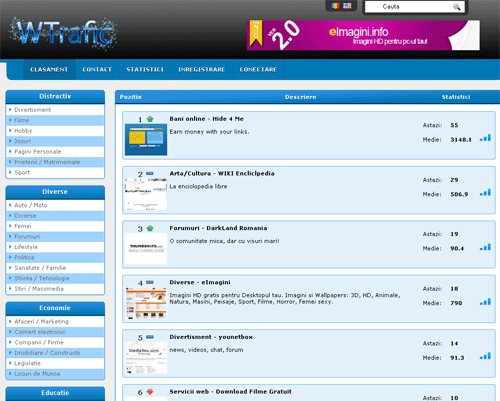Open the Jocuri category

[55, 141]
